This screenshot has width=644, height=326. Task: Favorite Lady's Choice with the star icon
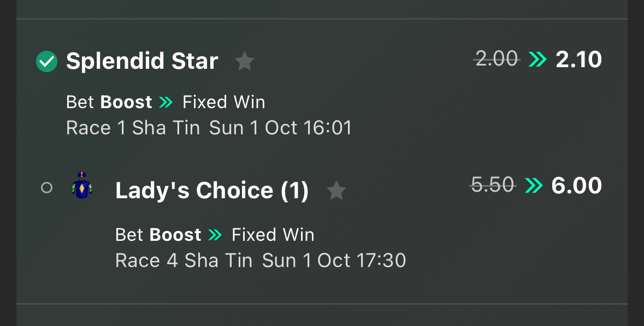coord(336,191)
